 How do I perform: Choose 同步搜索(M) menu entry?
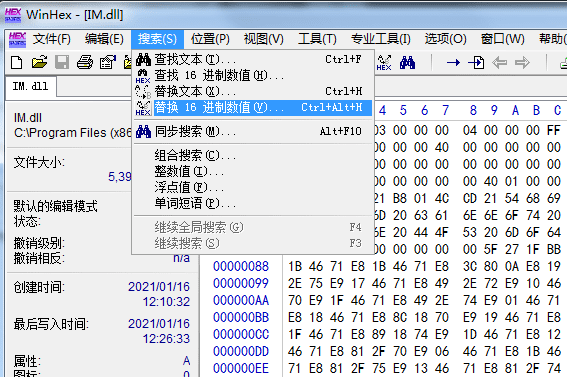click(253, 132)
